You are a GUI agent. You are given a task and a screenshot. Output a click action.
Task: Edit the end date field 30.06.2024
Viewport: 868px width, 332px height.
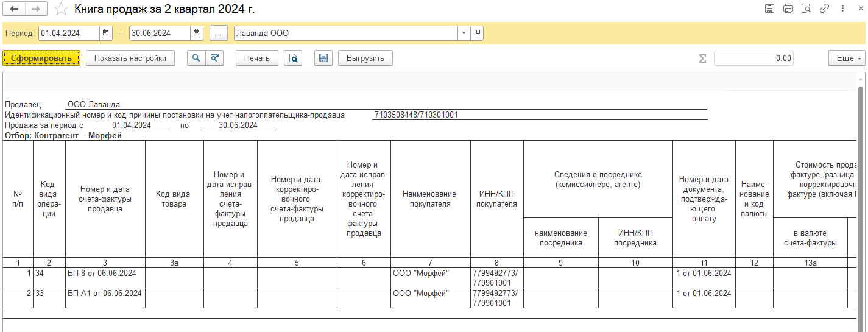160,33
